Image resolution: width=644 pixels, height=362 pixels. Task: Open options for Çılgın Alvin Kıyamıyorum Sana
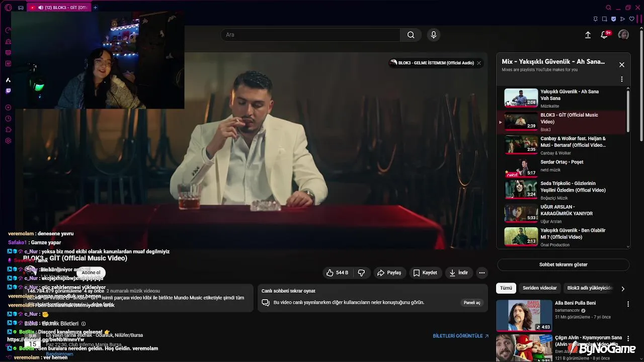tap(628, 338)
